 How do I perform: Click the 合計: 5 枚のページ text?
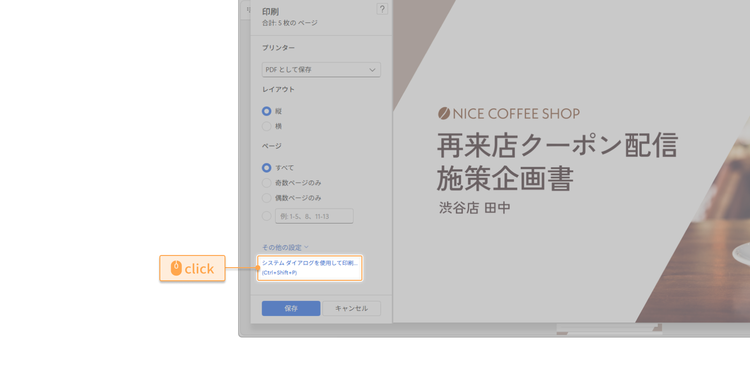point(289,23)
